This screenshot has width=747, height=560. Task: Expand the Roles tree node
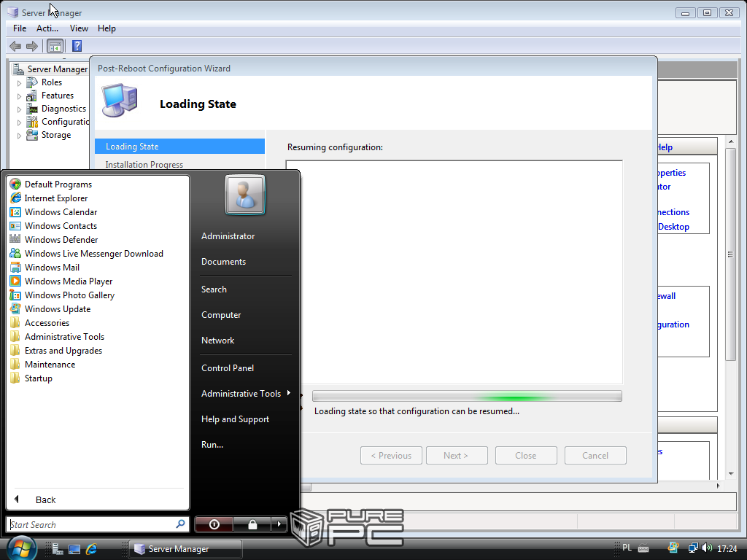[x=20, y=83]
